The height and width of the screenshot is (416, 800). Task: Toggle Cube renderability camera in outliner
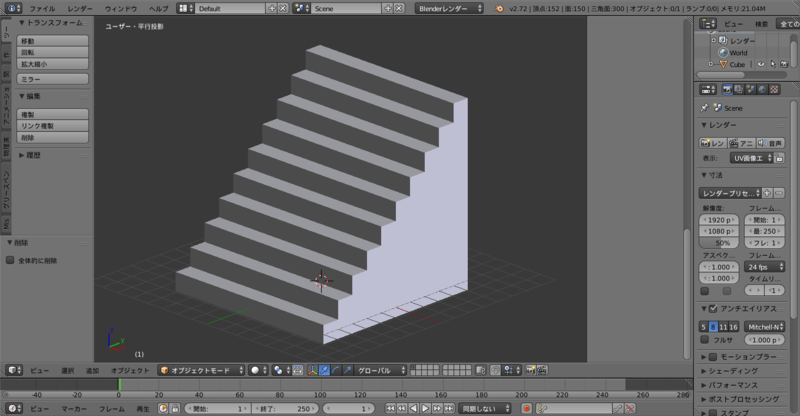pos(784,64)
